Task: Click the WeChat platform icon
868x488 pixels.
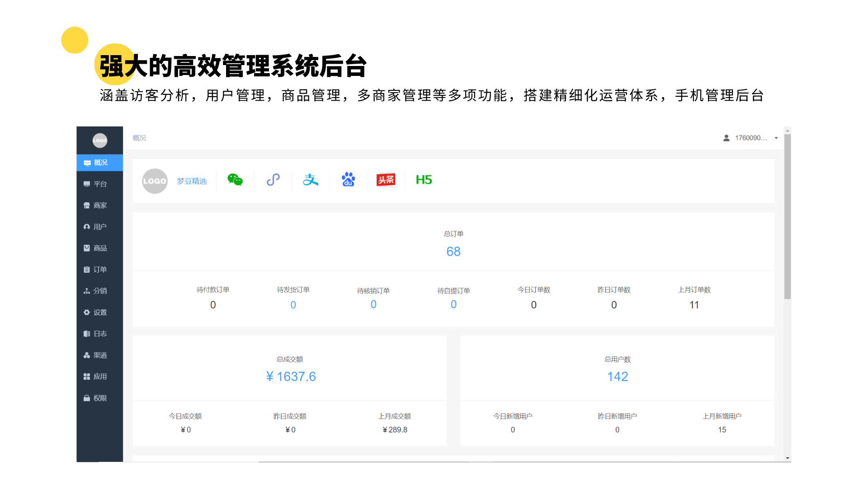Action: pyautogui.click(x=235, y=180)
